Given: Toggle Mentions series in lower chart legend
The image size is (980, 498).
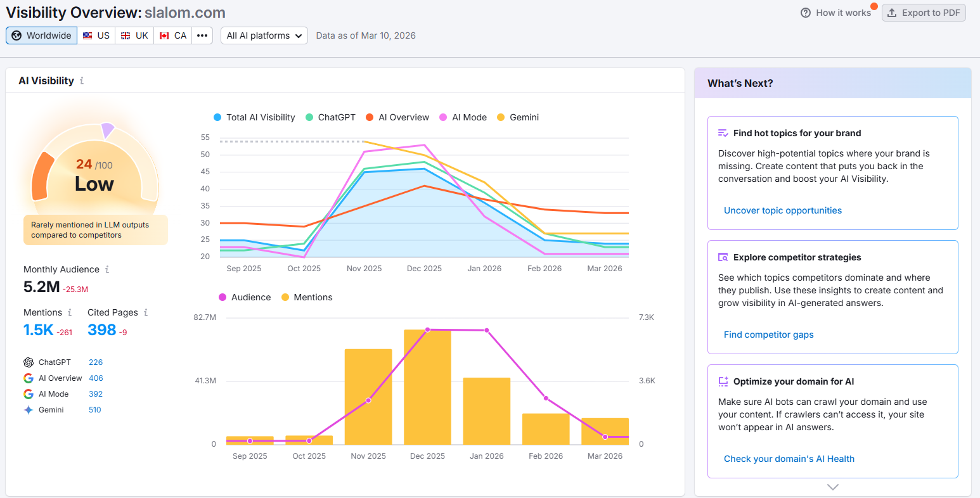Looking at the screenshot, I should pyautogui.click(x=307, y=297).
